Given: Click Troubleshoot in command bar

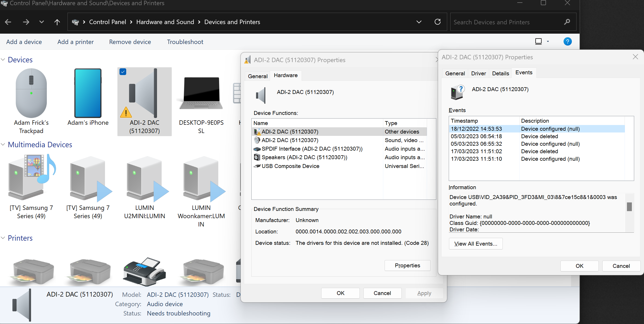Looking at the screenshot, I should [x=185, y=42].
